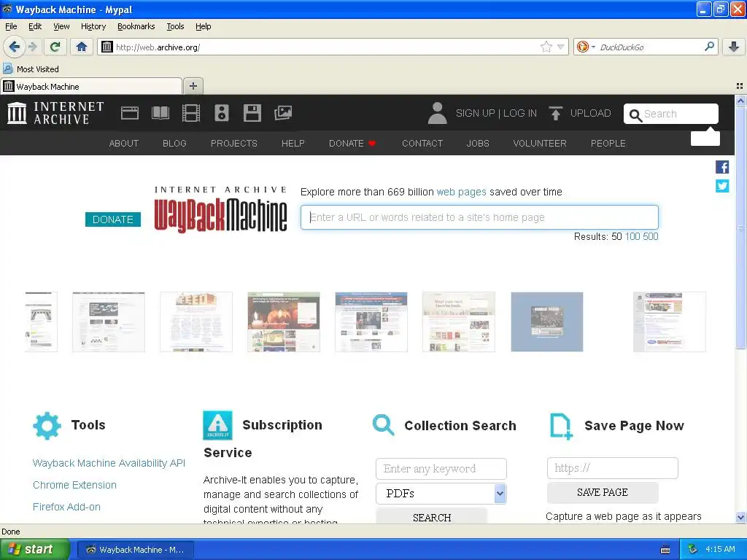Open the Audio speaker icon

pos(222,113)
